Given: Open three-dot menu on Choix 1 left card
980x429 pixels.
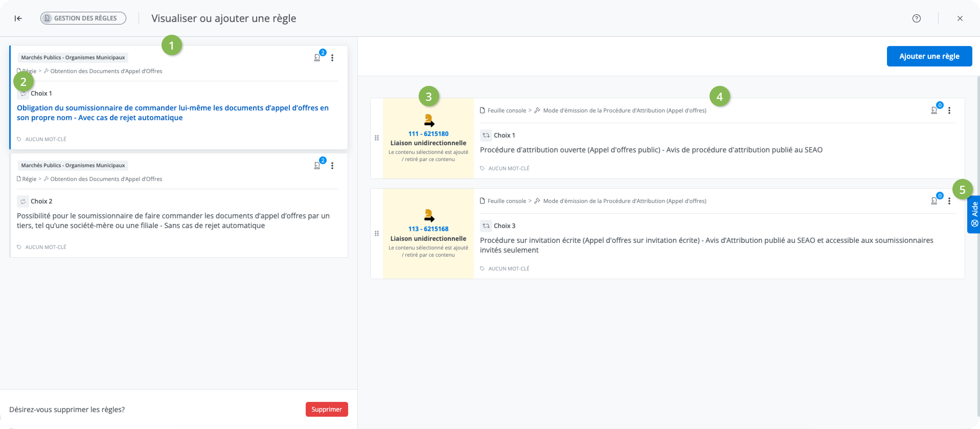Looking at the screenshot, I should [332, 58].
